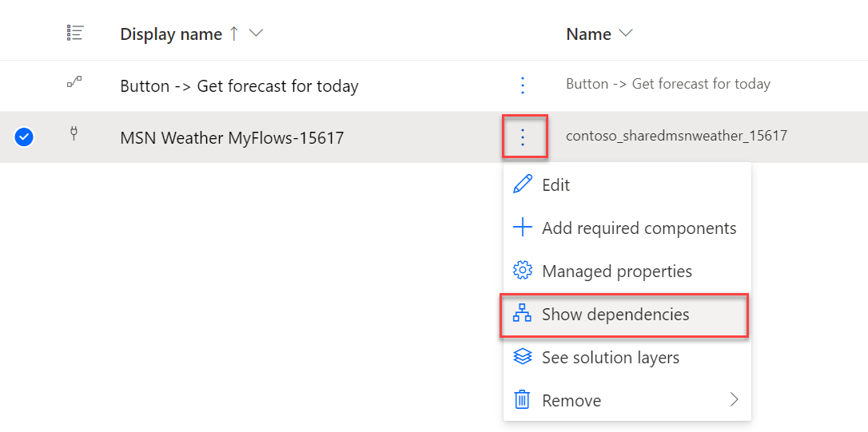The width and height of the screenshot is (868, 432).
Task: Open Button -> Get forecast for today flow
Action: point(239,86)
